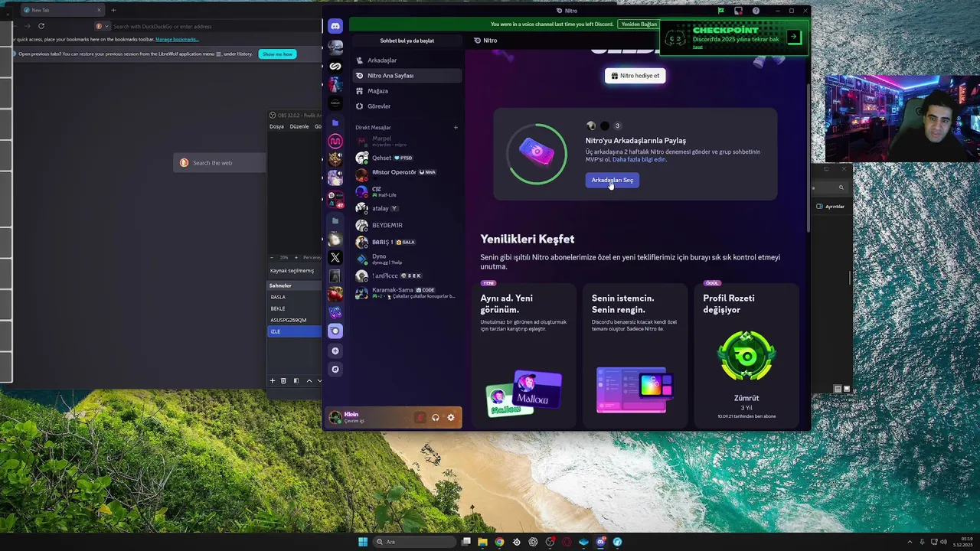Click Add a Server plus icon
Screen dimensions: 980x551
335,350
